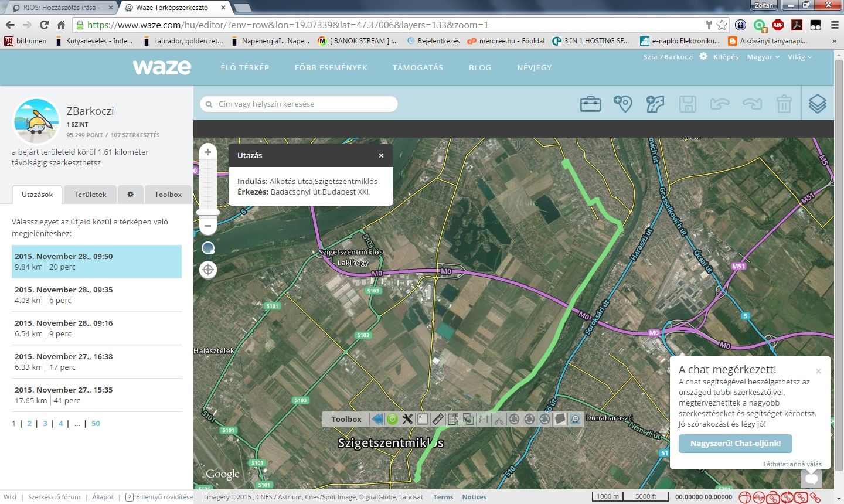Switch to the Területek tab
The height and width of the screenshot is (504, 844).
(x=90, y=195)
